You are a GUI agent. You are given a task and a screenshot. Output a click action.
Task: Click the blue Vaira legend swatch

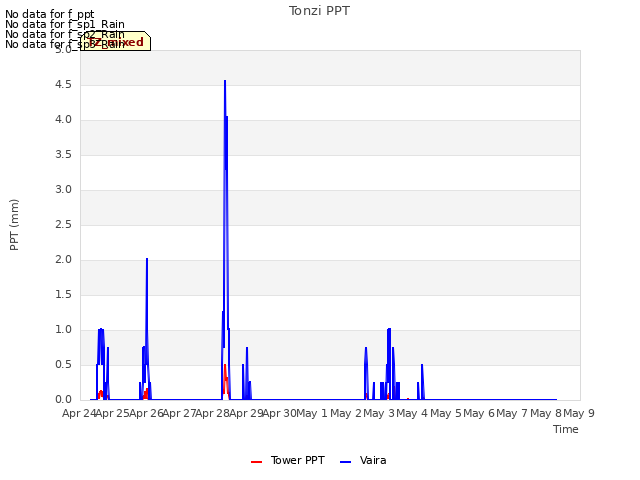(345, 462)
